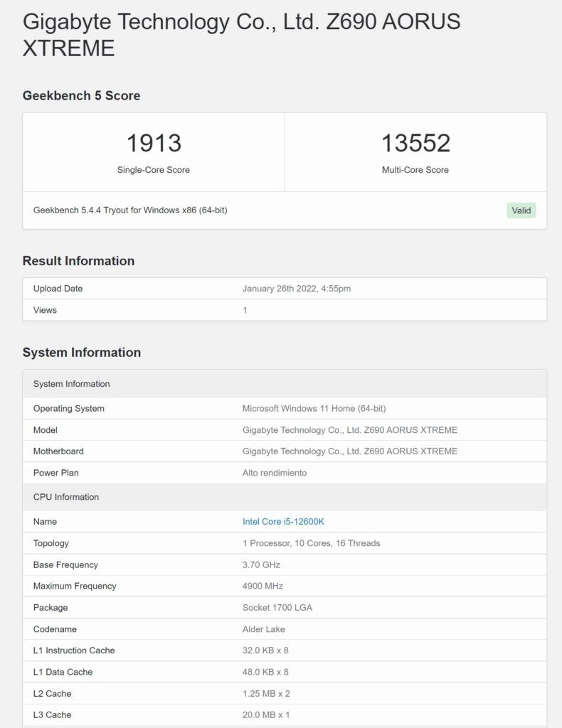Click the System Information table header

(285, 384)
